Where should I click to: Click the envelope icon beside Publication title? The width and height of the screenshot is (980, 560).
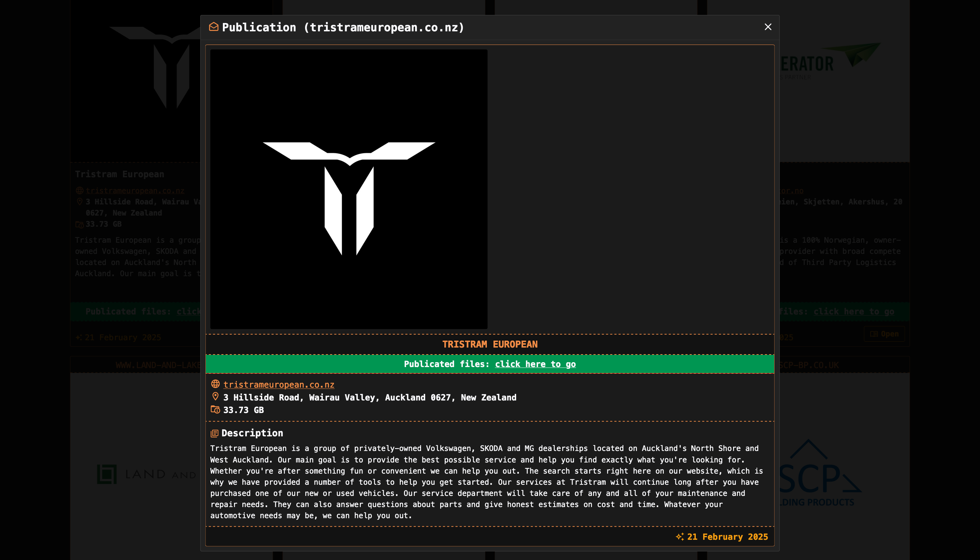[213, 27]
